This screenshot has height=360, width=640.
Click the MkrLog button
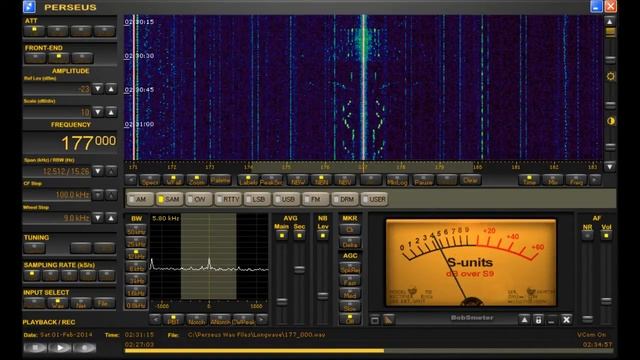pos(397,180)
